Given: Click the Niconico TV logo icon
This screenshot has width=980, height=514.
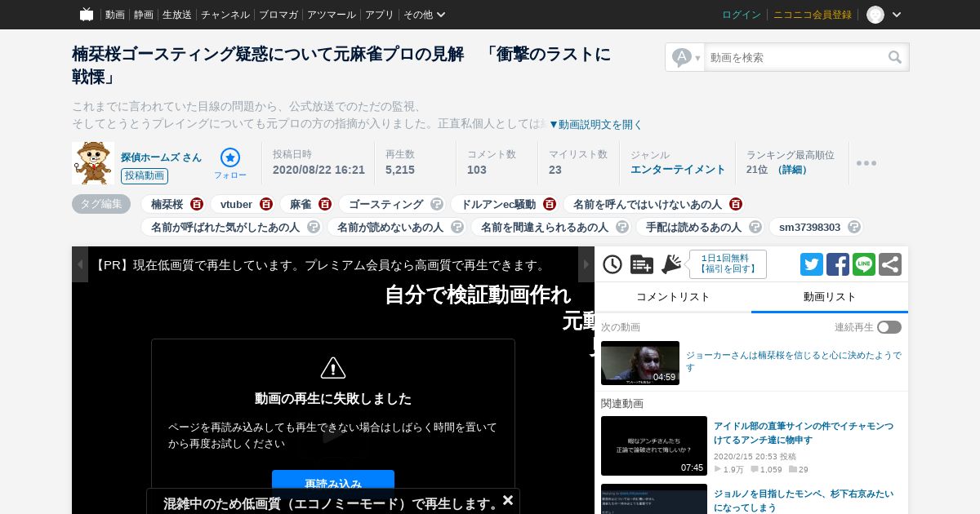Looking at the screenshot, I should coord(87,15).
